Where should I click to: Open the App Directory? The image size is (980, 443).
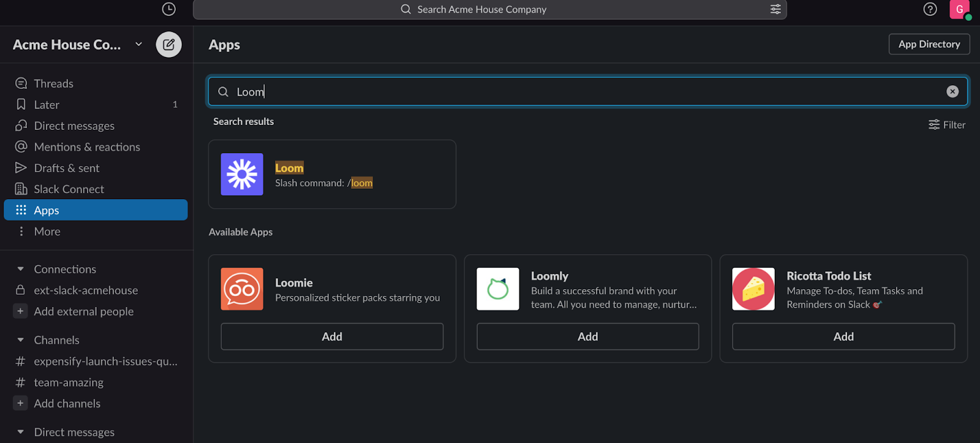(929, 44)
